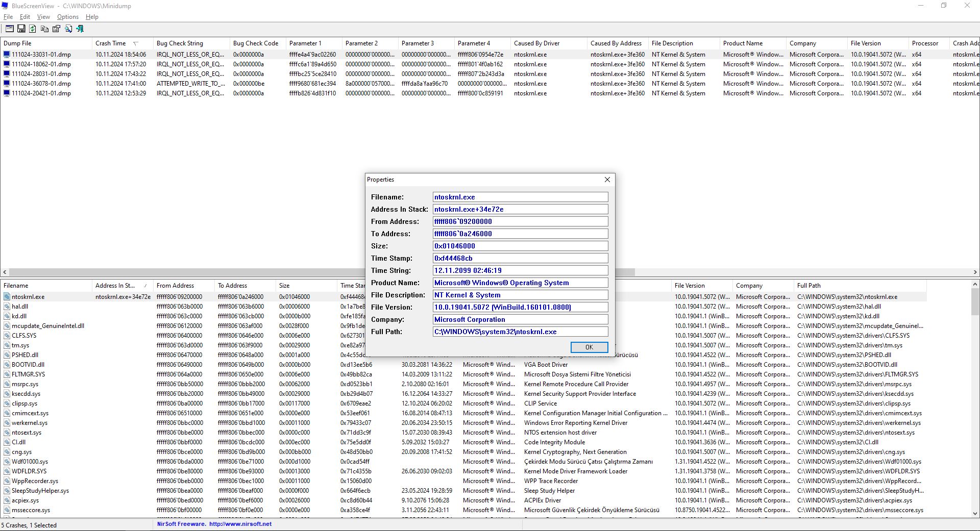Image resolution: width=980 pixels, height=531 pixels.
Task: Click the icon beside 111024-28031-01.dmp
Action: coord(7,74)
